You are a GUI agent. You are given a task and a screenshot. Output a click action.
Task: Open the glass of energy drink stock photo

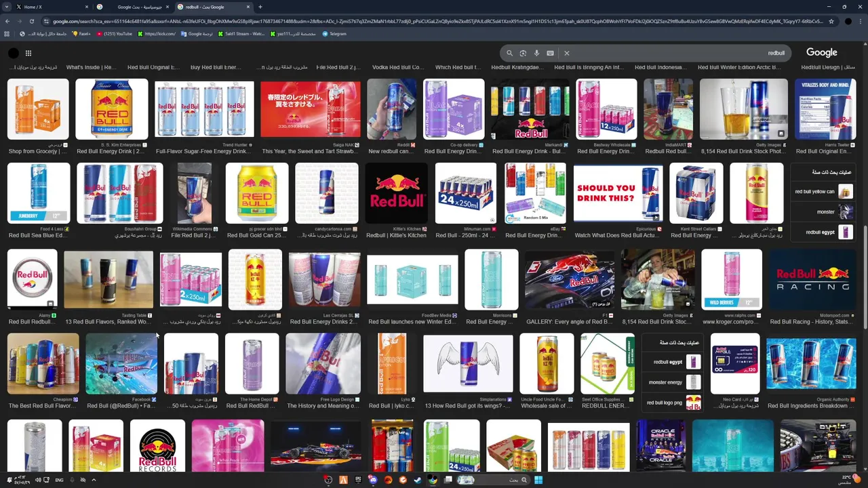click(744, 109)
